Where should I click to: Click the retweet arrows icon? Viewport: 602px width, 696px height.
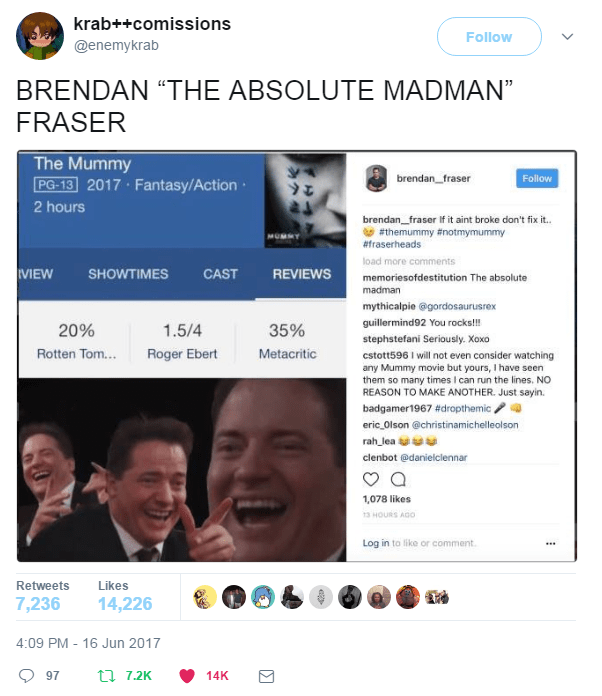(x=106, y=676)
